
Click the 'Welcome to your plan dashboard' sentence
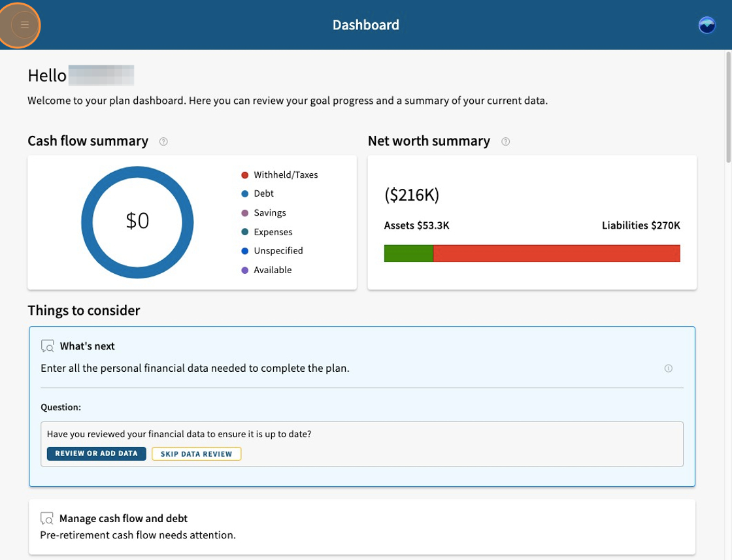pos(288,101)
